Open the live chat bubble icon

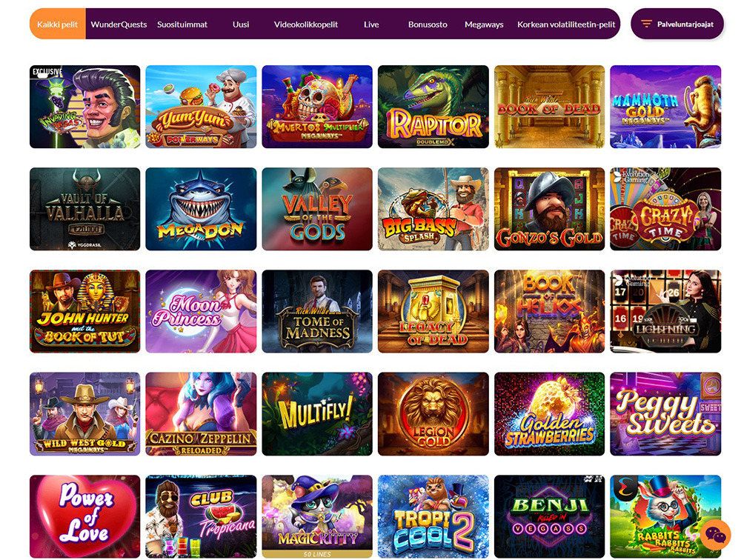coord(715,535)
